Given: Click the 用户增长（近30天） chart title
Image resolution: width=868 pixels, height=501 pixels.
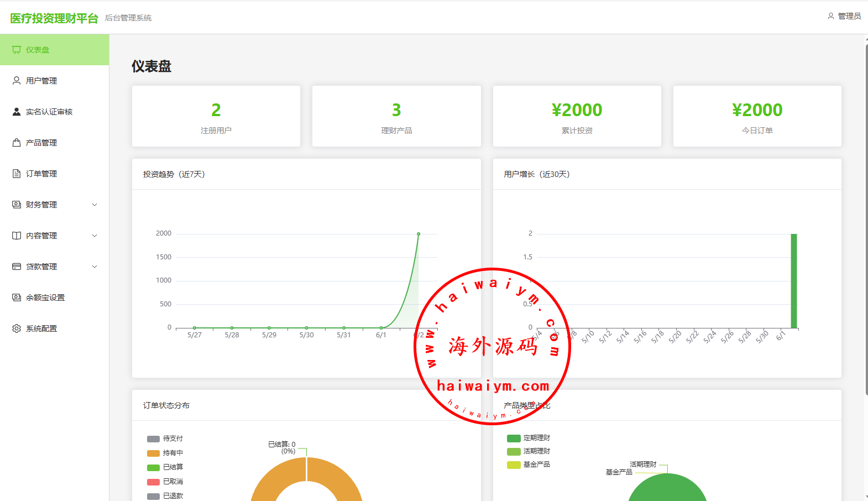Looking at the screenshot, I should click(537, 174).
